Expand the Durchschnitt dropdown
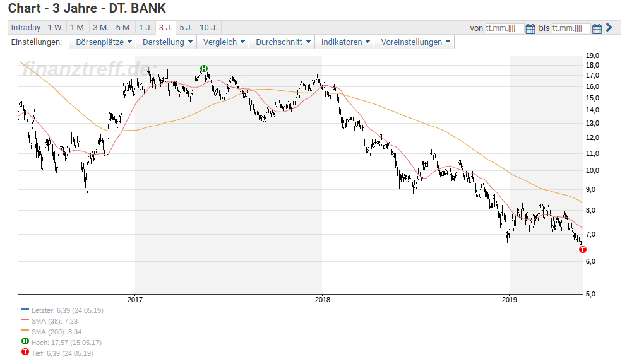The image size is (627, 364). point(283,42)
